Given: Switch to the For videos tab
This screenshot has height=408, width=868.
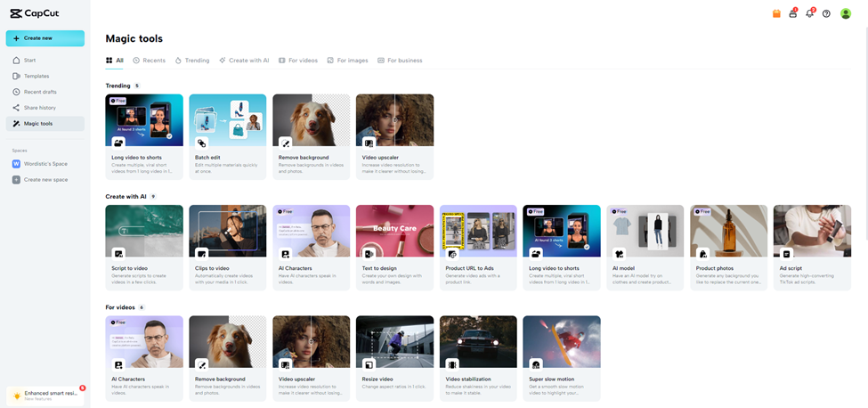Looking at the screenshot, I should (298, 61).
